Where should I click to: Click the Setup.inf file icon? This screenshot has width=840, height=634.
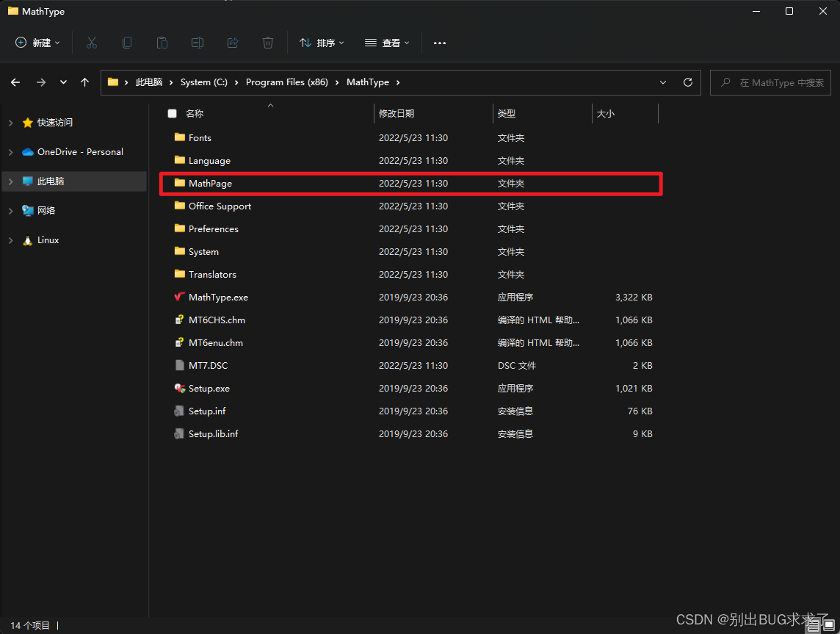coord(179,411)
